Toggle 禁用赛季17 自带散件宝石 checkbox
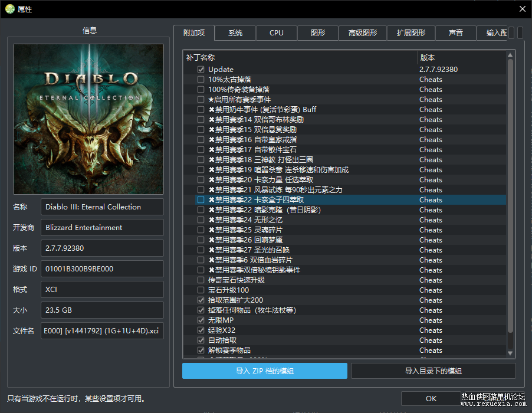Image resolution: width=532 pixels, height=413 pixels. coord(201,149)
